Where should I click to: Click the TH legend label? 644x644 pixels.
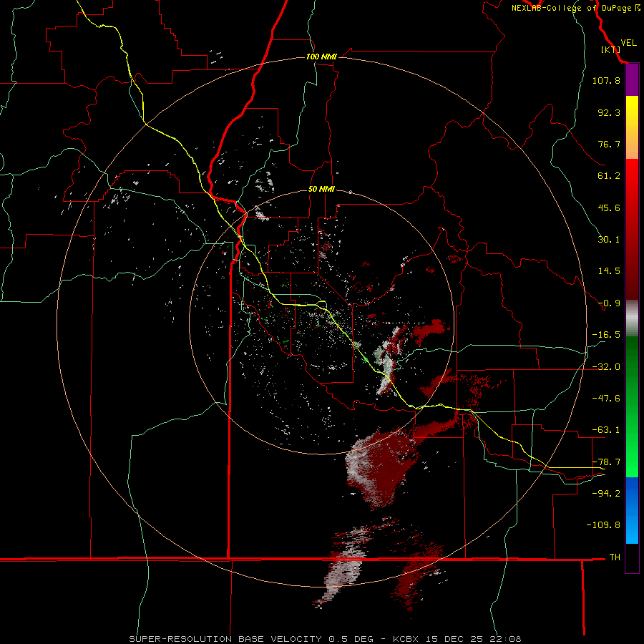point(615,557)
